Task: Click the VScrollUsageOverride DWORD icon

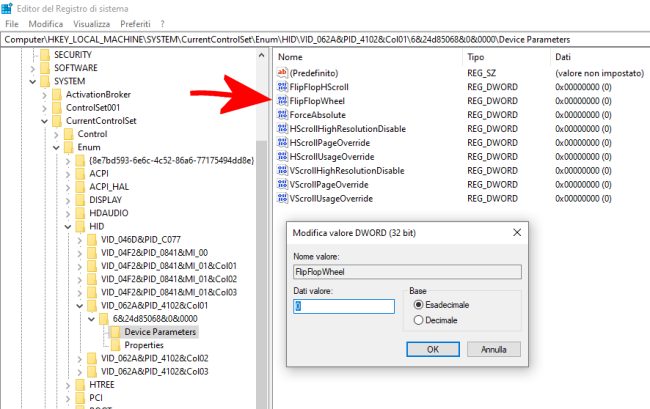Action: (x=282, y=198)
